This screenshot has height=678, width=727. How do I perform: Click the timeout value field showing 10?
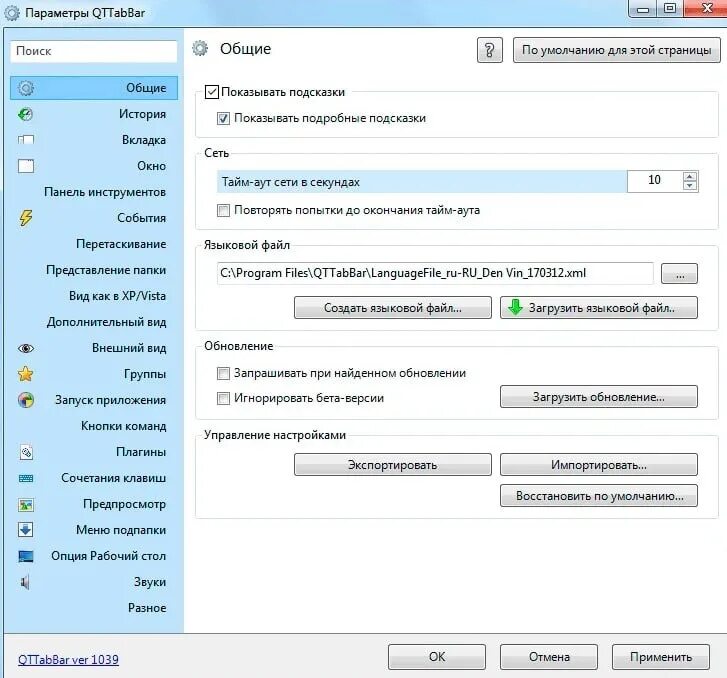[x=654, y=181]
